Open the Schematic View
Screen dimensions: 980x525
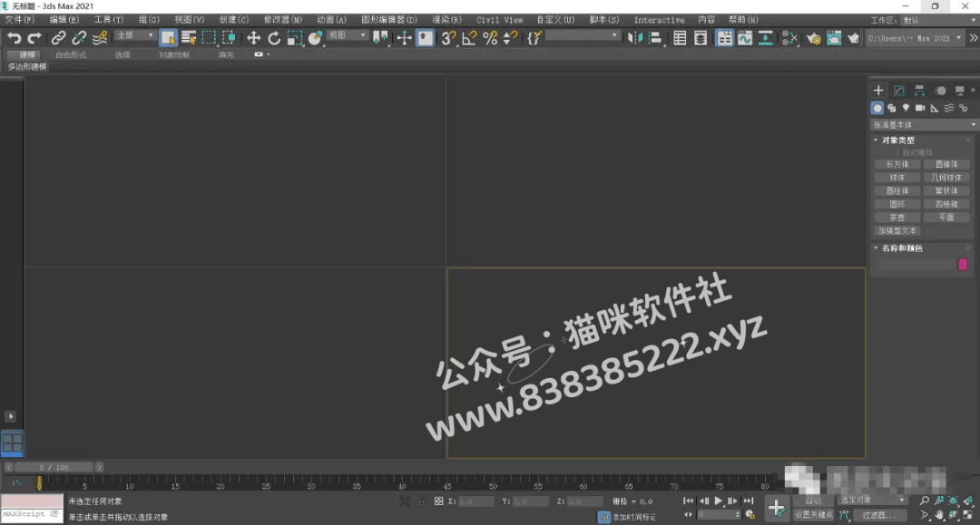pyautogui.click(x=765, y=38)
